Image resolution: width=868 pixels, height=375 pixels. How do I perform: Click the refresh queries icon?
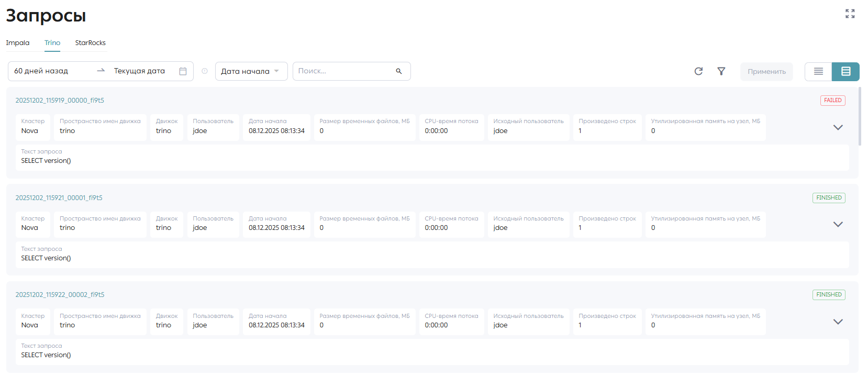[698, 71]
